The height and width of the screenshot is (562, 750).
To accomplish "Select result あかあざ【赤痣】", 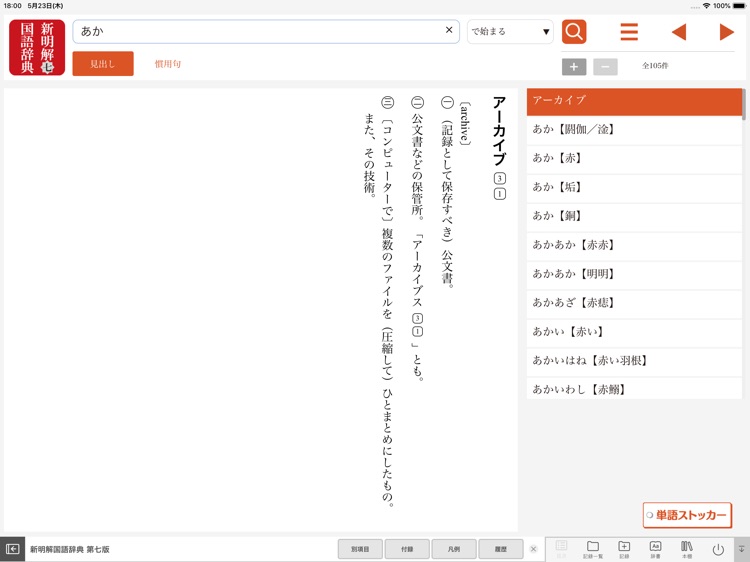I will pos(634,303).
